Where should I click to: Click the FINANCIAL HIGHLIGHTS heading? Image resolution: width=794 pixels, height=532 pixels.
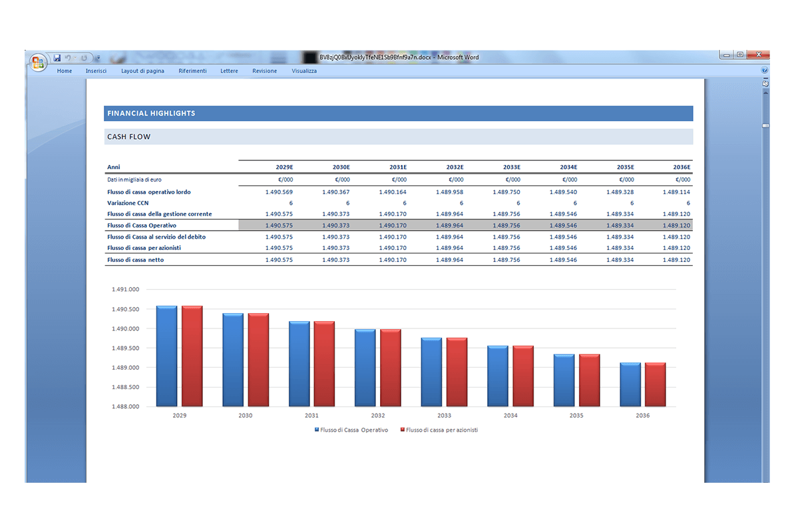[151, 114]
